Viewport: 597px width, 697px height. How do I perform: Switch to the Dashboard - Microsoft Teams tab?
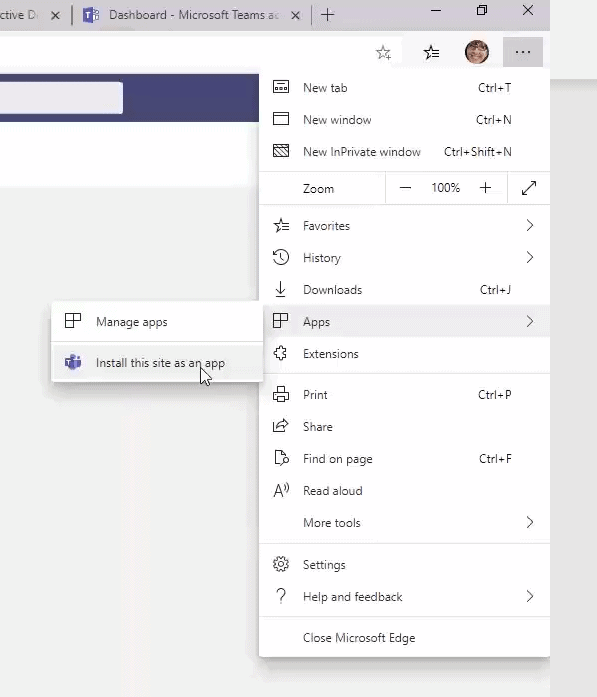point(186,16)
